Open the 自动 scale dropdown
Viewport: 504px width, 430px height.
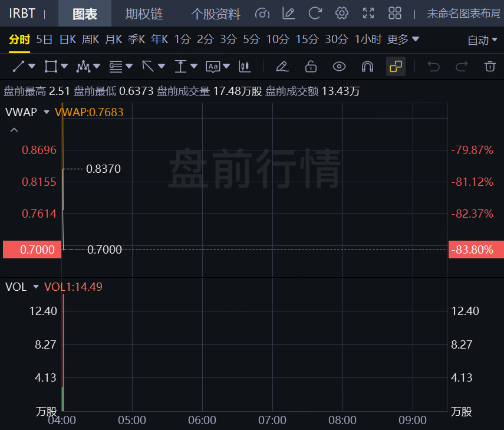482,40
